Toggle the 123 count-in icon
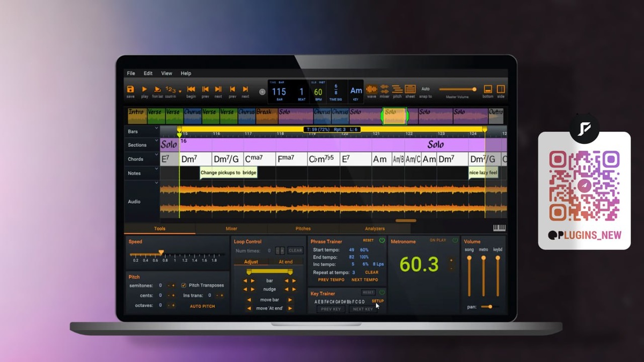644x362 pixels. tap(171, 89)
